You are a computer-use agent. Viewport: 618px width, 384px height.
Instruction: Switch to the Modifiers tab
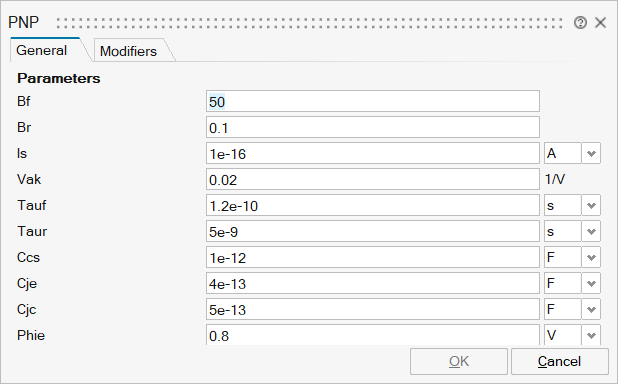(x=128, y=51)
